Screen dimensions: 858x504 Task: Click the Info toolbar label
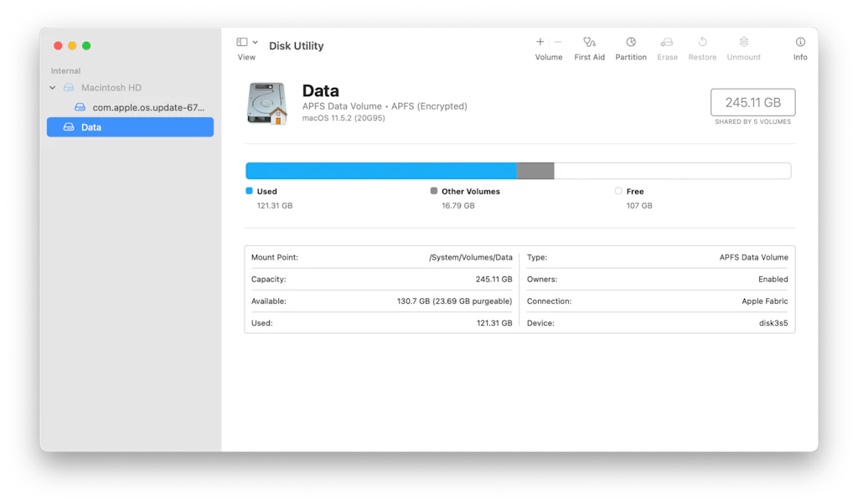(800, 57)
